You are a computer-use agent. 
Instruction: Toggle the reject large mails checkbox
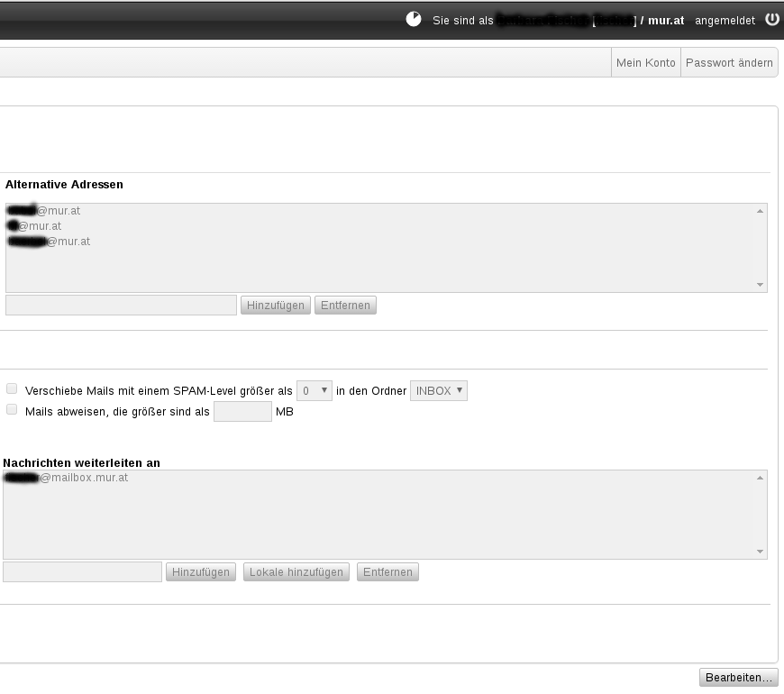point(12,410)
